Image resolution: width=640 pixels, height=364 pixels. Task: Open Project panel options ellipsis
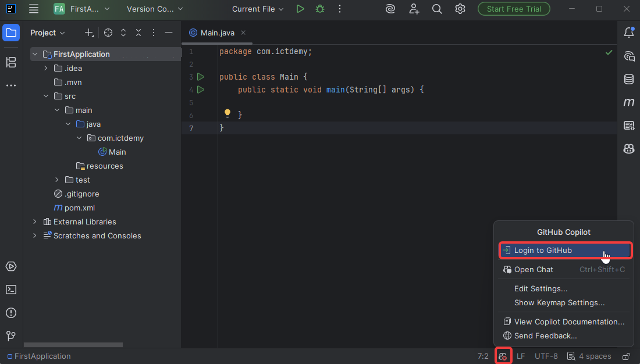click(154, 33)
